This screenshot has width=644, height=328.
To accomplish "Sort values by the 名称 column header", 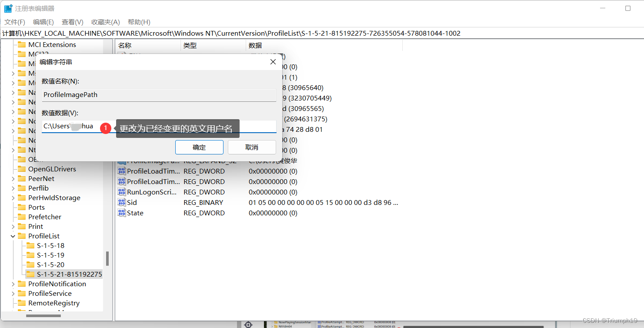I will (x=148, y=45).
